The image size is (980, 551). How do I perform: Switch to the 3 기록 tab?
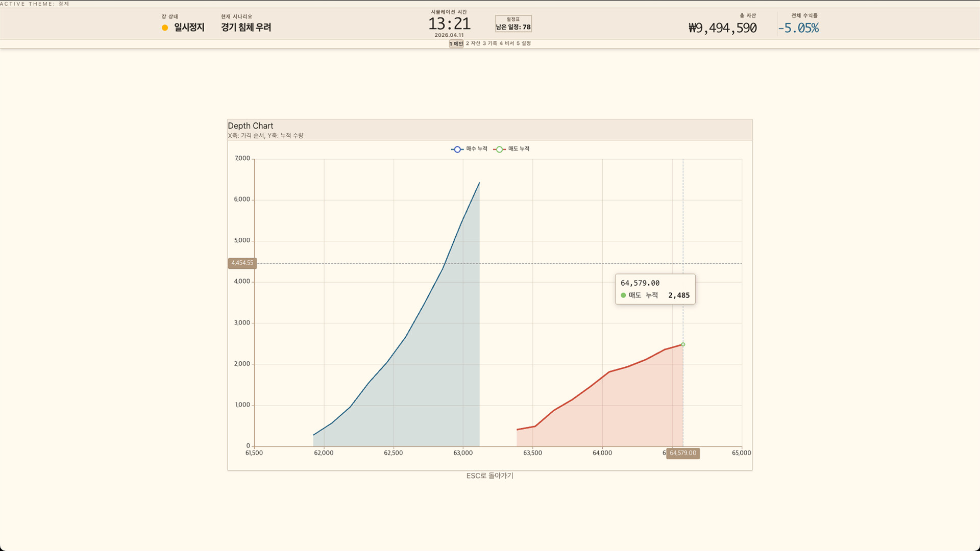click(491, 44)
